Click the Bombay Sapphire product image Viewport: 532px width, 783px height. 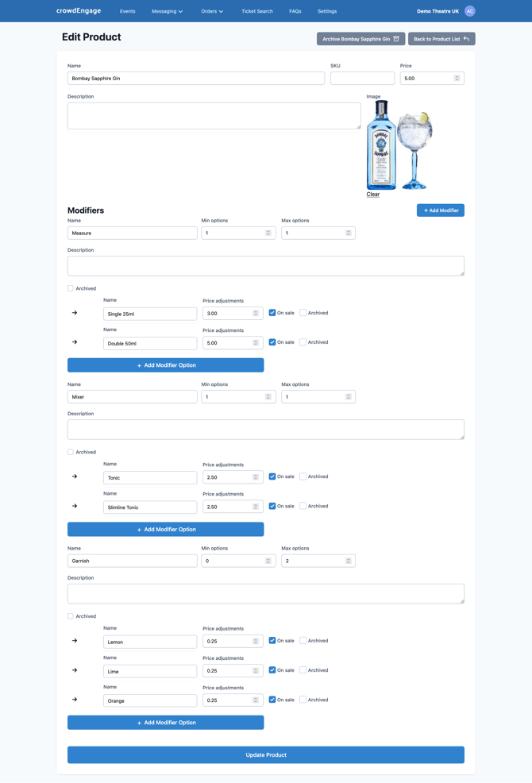click(399, 145)
